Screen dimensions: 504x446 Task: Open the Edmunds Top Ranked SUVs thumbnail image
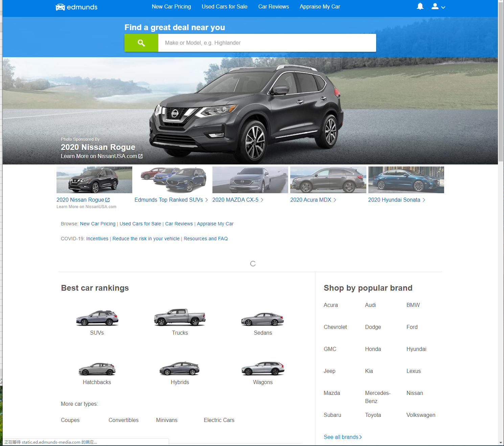pos(172,180)
